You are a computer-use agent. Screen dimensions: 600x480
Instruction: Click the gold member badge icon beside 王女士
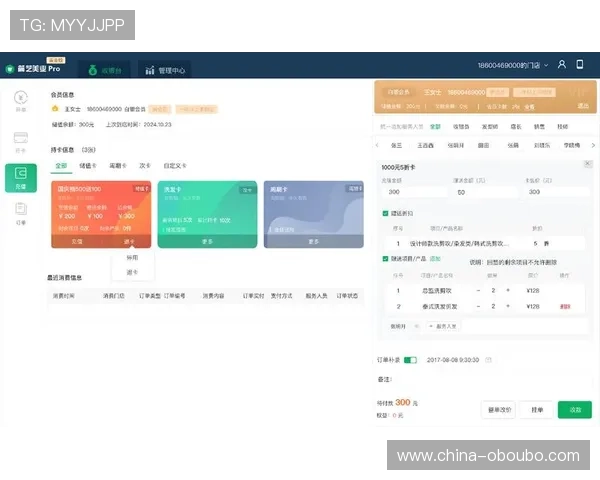[55, 109]
